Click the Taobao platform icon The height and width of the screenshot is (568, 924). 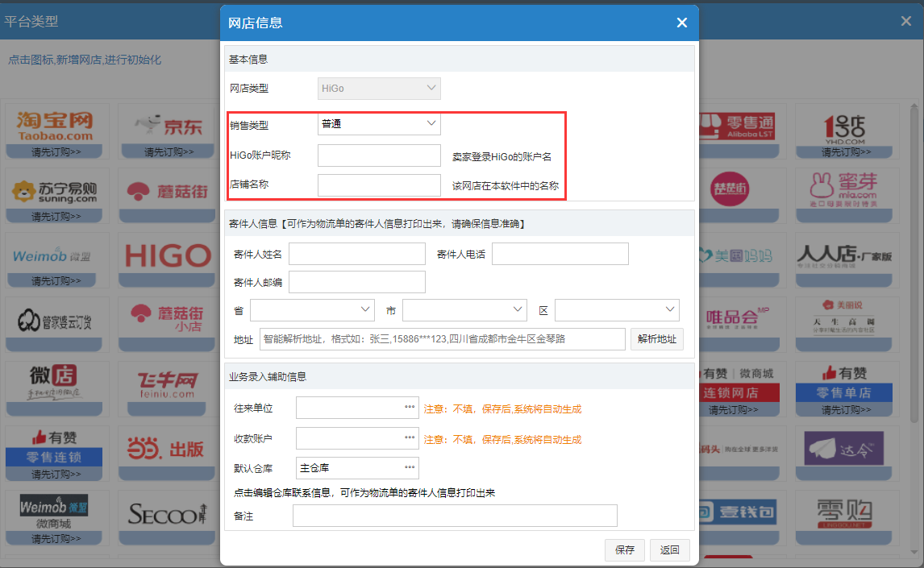point(55,126)
